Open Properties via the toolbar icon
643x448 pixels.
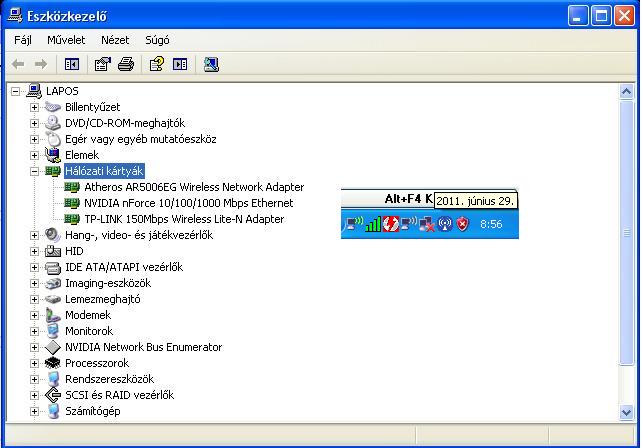103,64
